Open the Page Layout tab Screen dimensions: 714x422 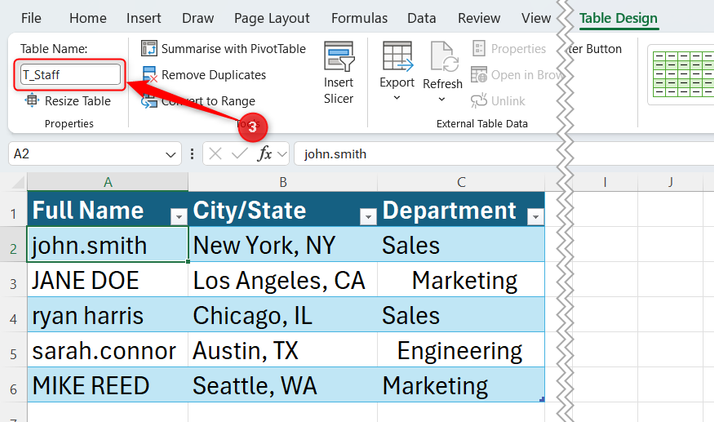pos(272,18)
